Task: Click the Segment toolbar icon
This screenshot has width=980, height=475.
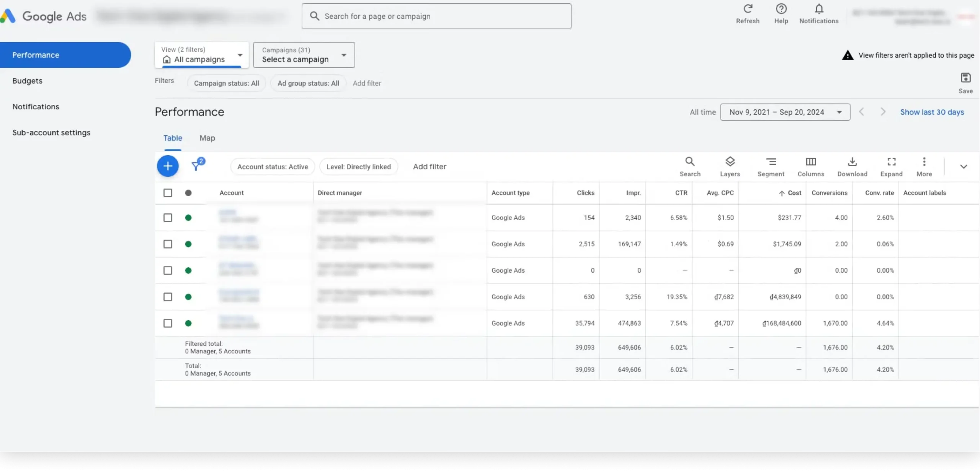Action: click(771, 162)
